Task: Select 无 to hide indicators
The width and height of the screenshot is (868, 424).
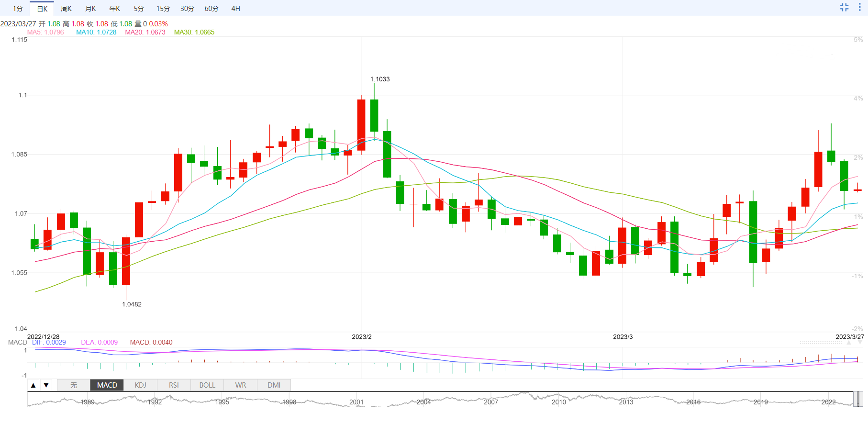Action: pyautogui.click(x=74, y=385)
